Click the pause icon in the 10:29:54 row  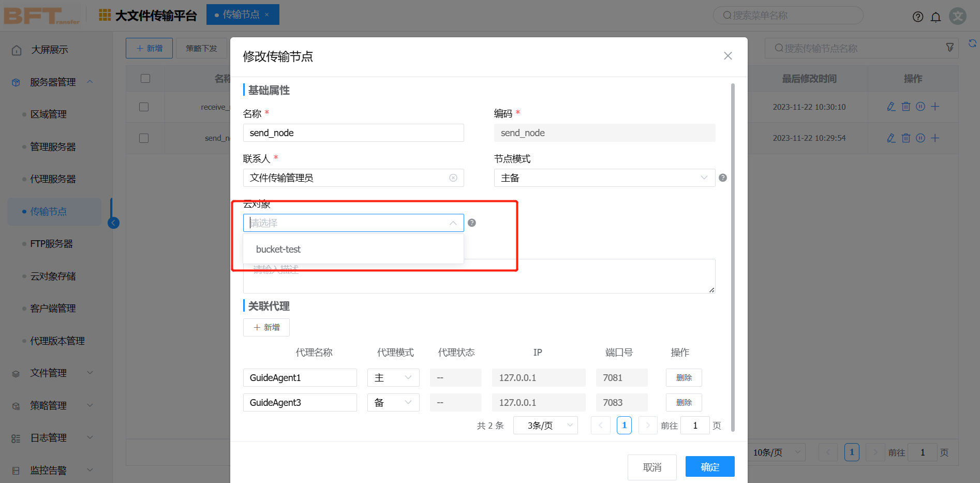pyautogui.click(x=920, y=138)
